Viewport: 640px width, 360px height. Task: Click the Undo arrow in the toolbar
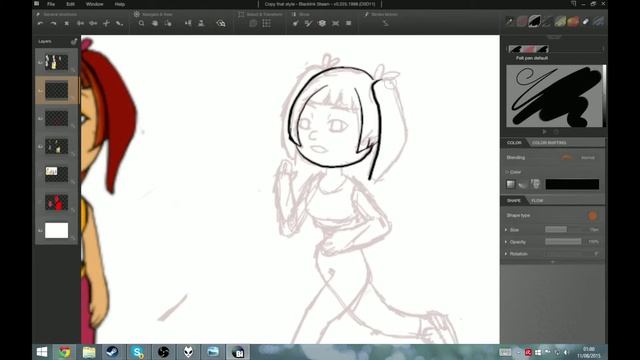click(x=40, y=24)
